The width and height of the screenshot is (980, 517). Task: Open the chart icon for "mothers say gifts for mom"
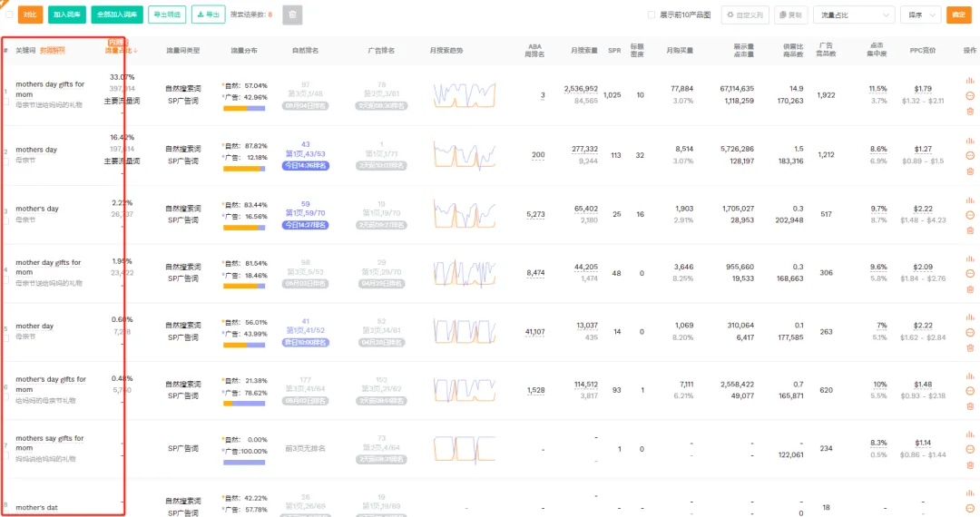[x=969, y=434]
